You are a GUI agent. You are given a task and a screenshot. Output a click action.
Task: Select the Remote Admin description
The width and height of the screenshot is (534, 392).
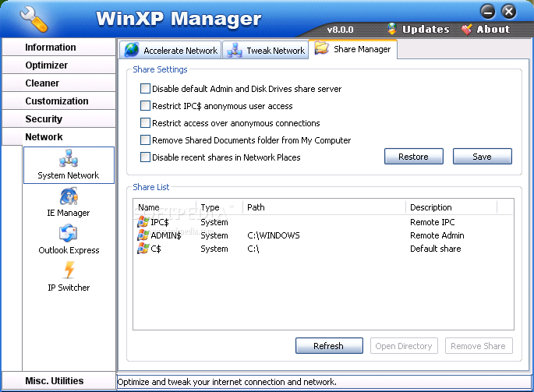click(437, 235)
